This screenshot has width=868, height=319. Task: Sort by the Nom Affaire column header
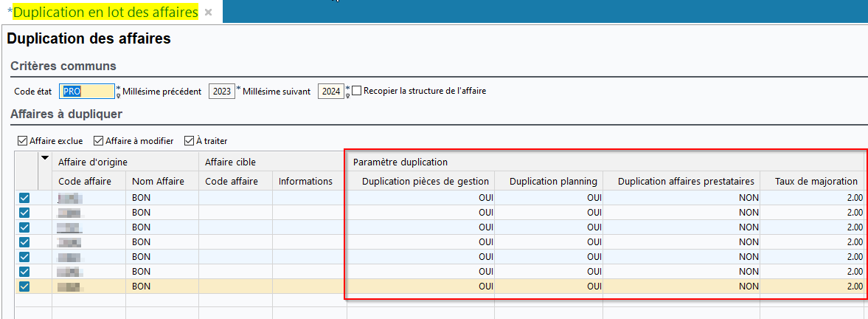(162, 181)
